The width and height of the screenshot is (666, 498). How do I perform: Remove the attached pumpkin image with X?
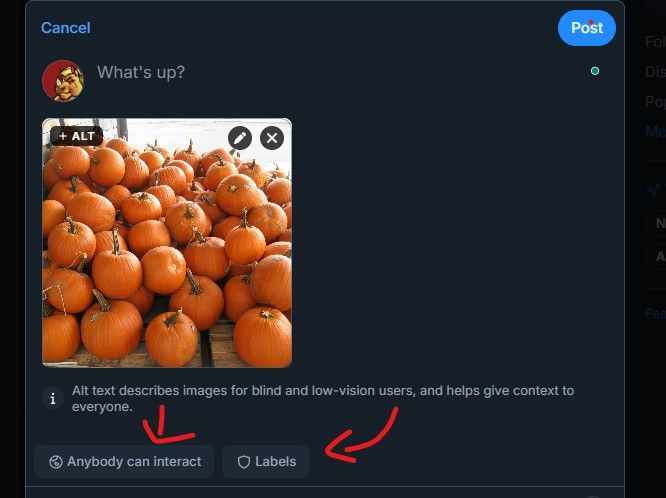point(272,138)
